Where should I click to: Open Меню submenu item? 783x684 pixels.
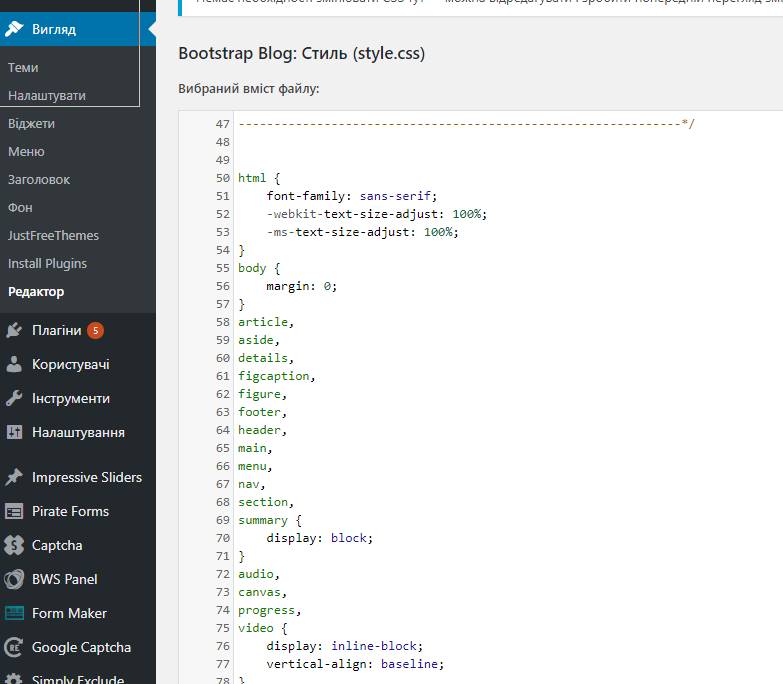tap(26, 151)
